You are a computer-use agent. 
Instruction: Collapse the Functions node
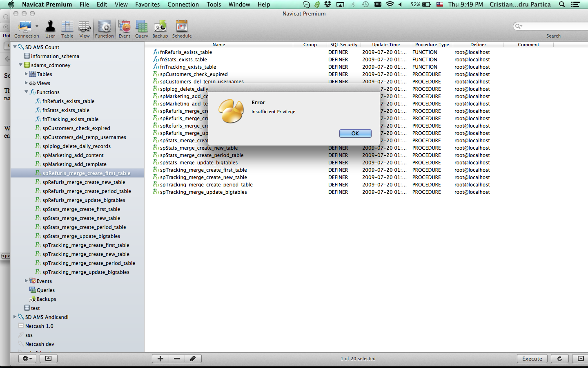pos(26,92)
